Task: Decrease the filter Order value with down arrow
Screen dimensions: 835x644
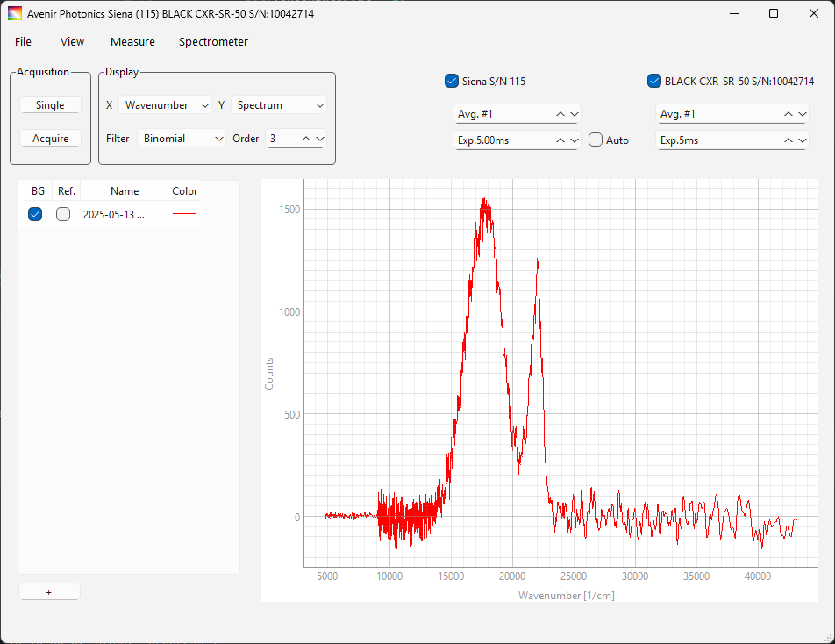Action: tap(319, 139)
